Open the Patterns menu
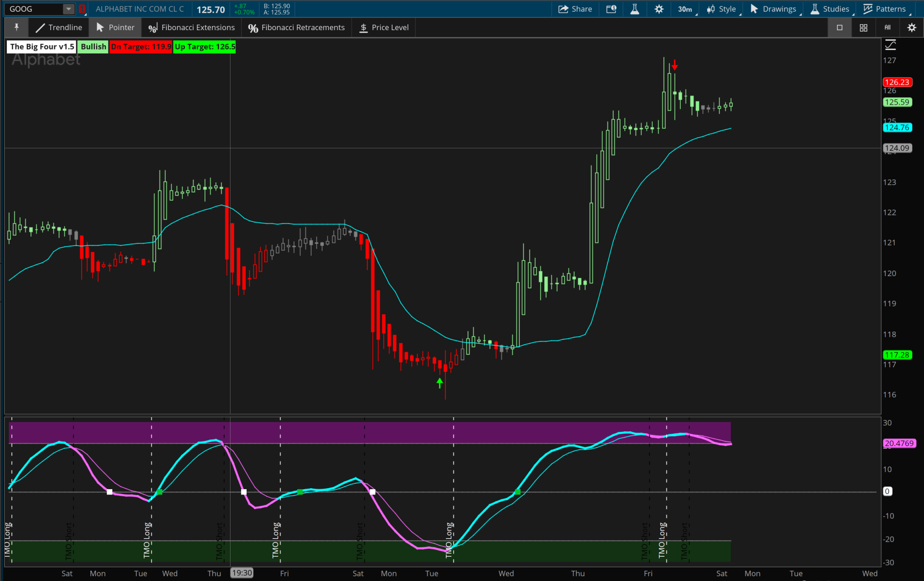The height and width of the screenshot is (581, 924). [x=885, y=9]
